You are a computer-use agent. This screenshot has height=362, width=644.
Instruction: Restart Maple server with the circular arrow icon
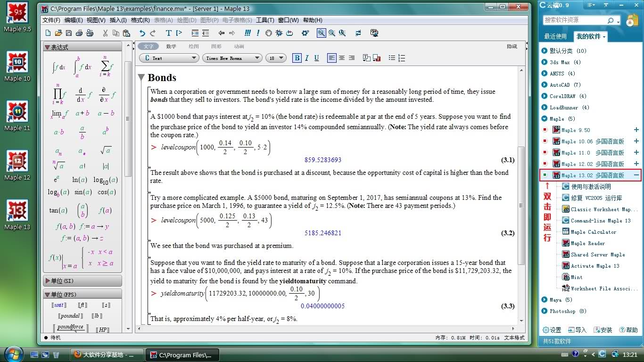289,33
